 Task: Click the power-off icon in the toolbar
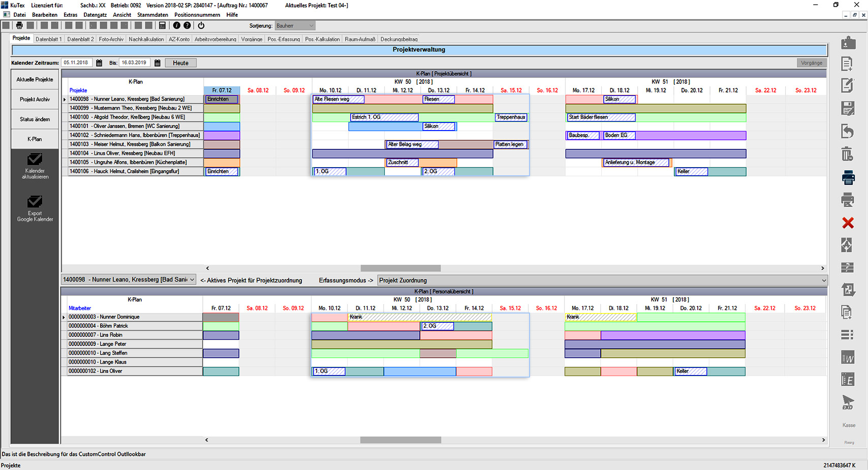pyautogui.click(x=201, y=25)
